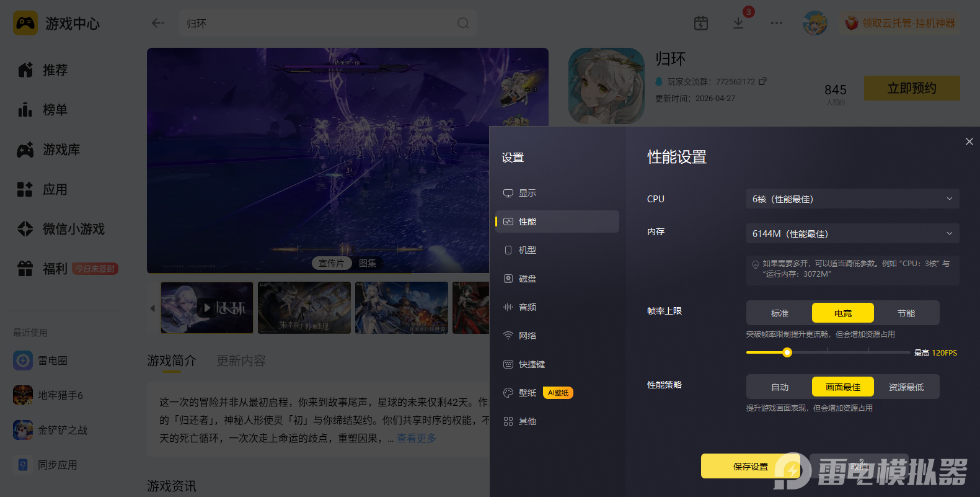Set frame rate limit to 电竞

point(843,313)
